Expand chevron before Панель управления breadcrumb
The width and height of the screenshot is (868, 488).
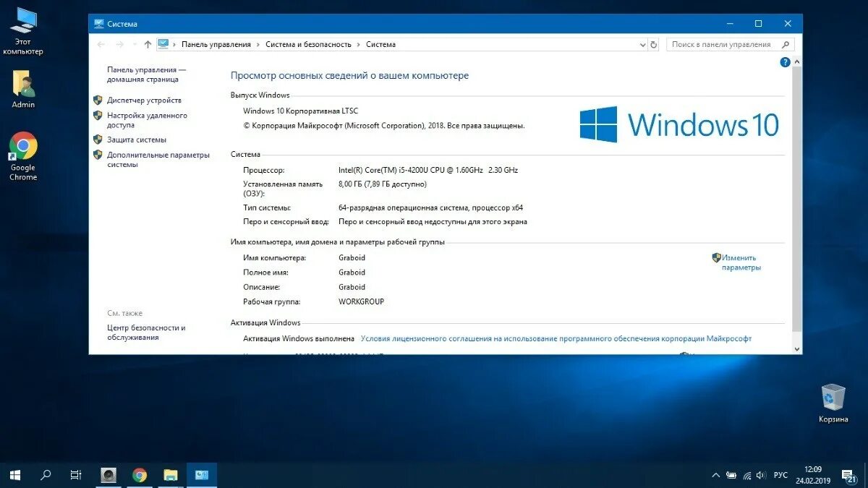click(x=175, y=44)
